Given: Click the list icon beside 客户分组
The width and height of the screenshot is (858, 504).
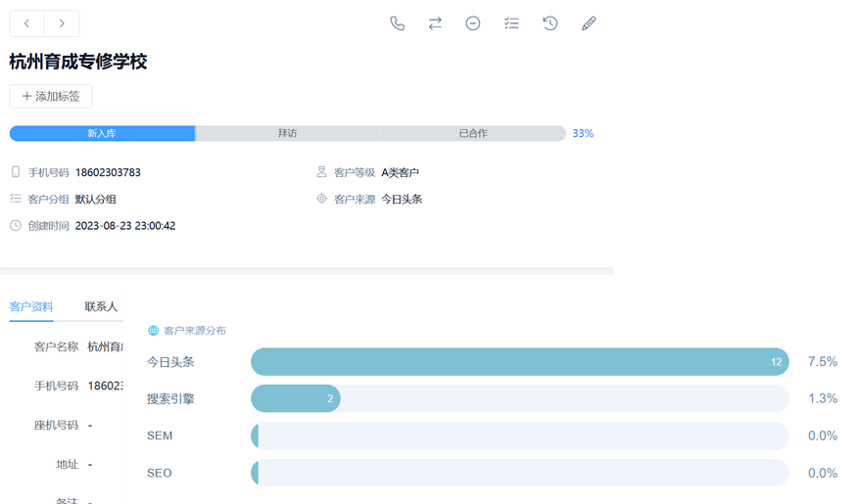Looking at the screenshot, I should pos(16,199).
